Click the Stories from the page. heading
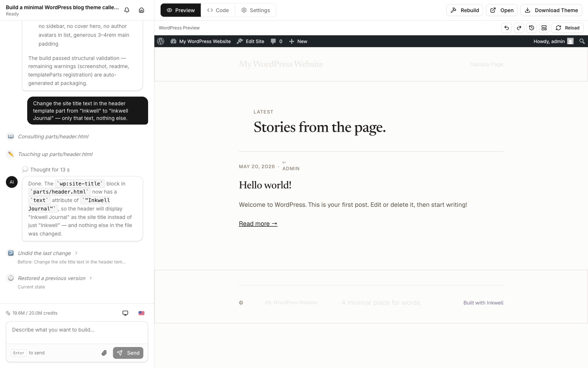This screenshot has width=588, height=368. 320,127
